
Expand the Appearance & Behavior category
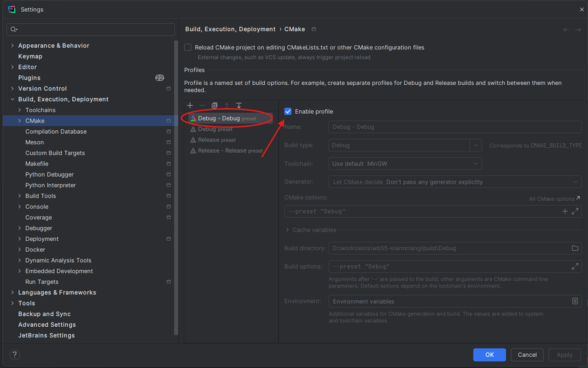click(13, 46)
